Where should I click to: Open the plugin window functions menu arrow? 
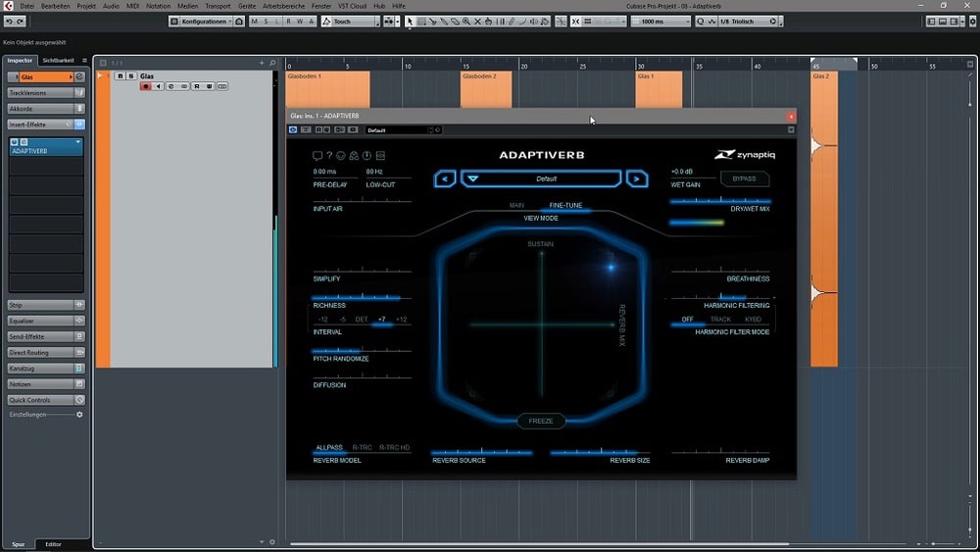tap(791, 130)
